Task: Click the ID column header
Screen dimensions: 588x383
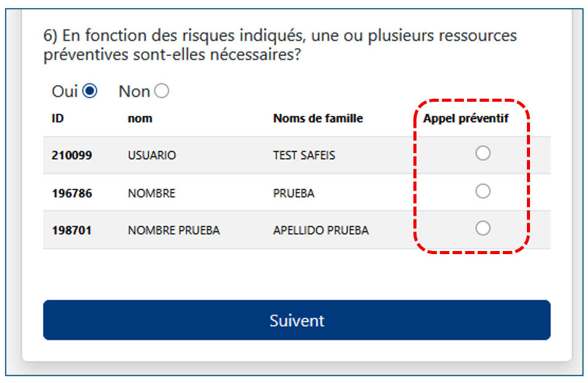Action: click(x=57, y=118)
